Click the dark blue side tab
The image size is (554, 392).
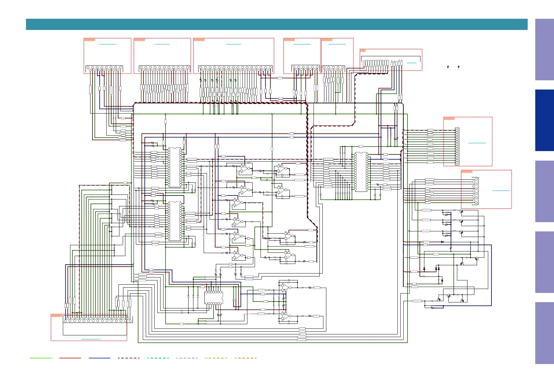[x=544, y=120]
